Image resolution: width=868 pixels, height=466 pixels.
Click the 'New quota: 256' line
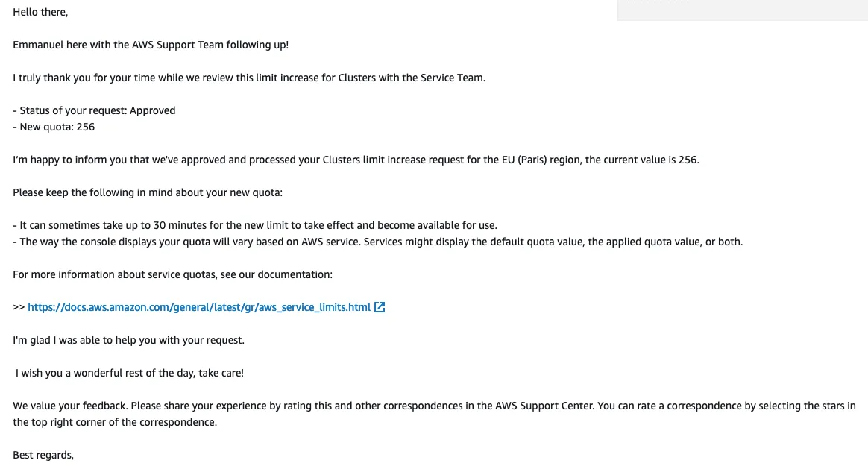[54, 127]
